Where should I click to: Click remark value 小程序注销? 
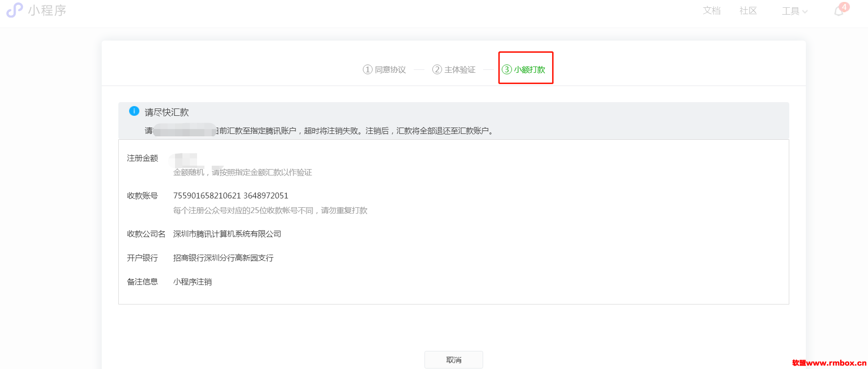193,282
